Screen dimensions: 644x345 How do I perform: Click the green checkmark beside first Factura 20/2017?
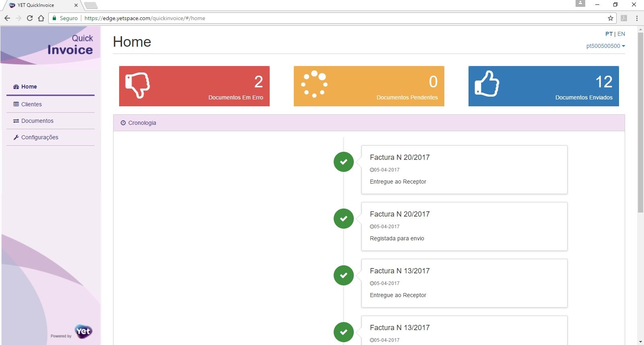(343, 162)
